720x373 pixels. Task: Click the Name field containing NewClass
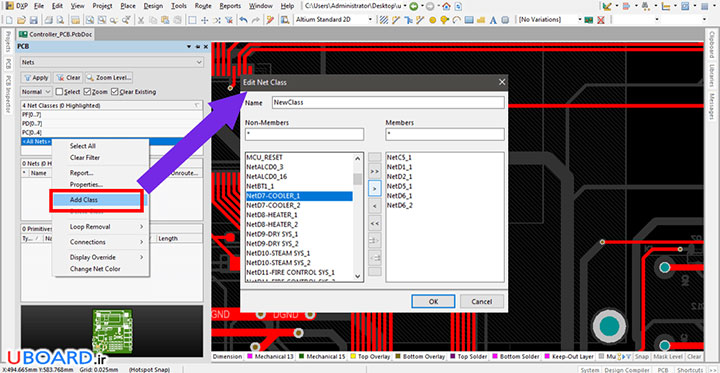tap(388, 102)
